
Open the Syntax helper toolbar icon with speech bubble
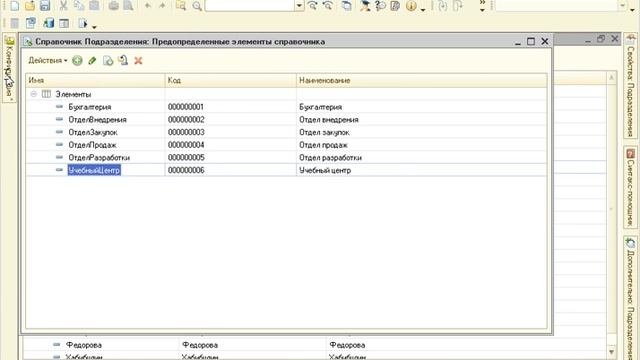tap(380, 5)
